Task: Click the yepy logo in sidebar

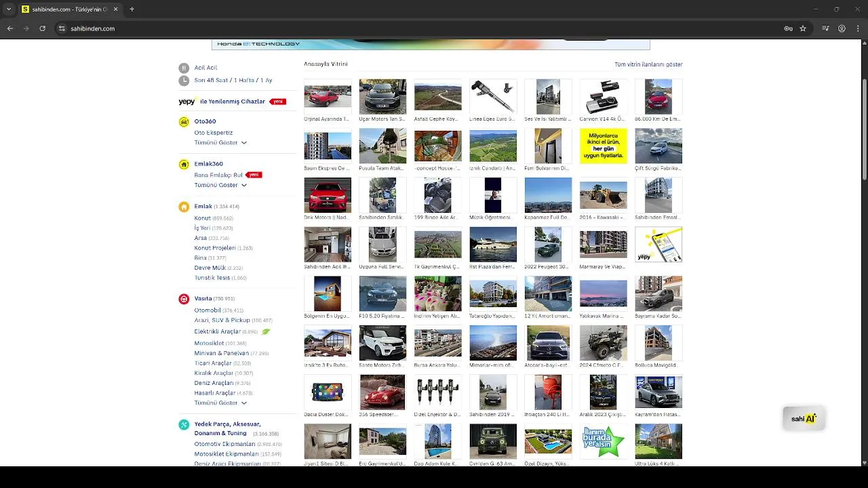Action: tap(187, 101)
